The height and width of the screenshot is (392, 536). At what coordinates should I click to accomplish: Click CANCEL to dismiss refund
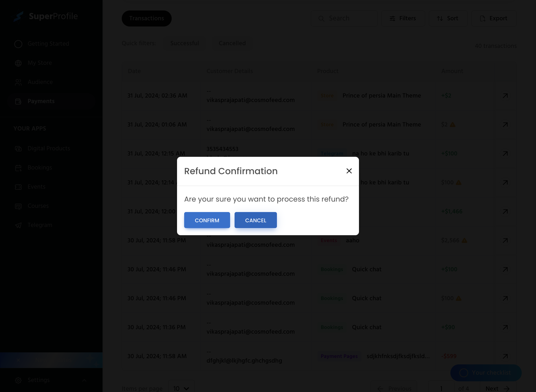coord(255,220)
